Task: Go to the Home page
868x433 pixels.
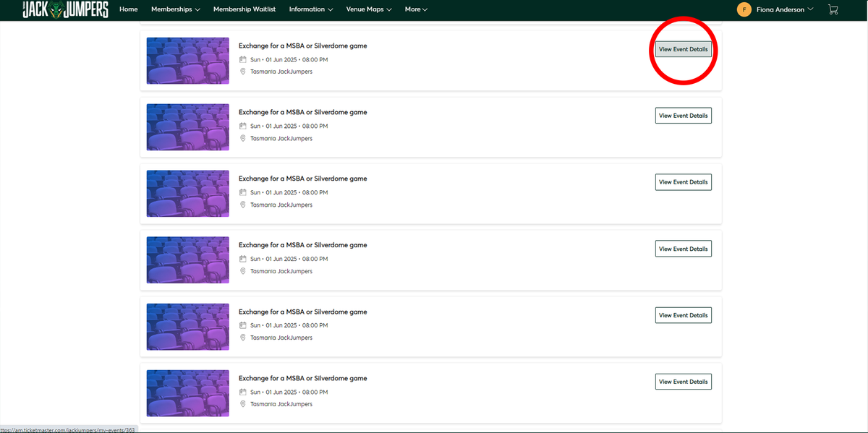Action: click(128, 9)
